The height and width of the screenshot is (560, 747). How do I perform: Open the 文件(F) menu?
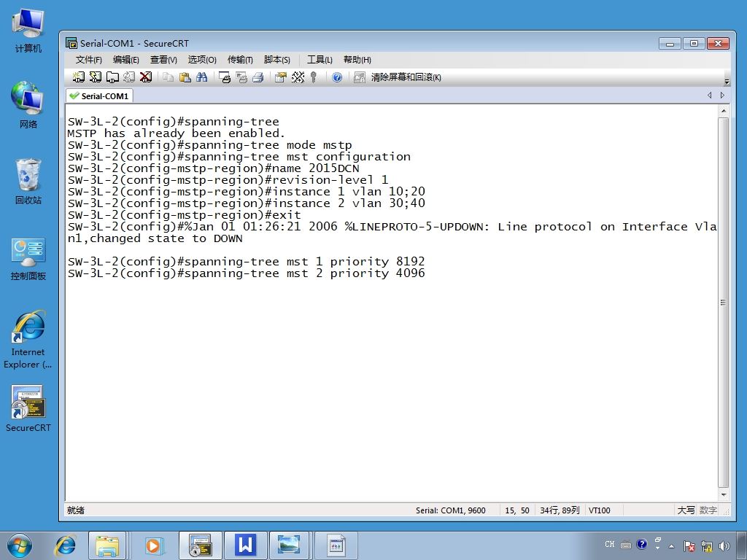pos(88,60)
